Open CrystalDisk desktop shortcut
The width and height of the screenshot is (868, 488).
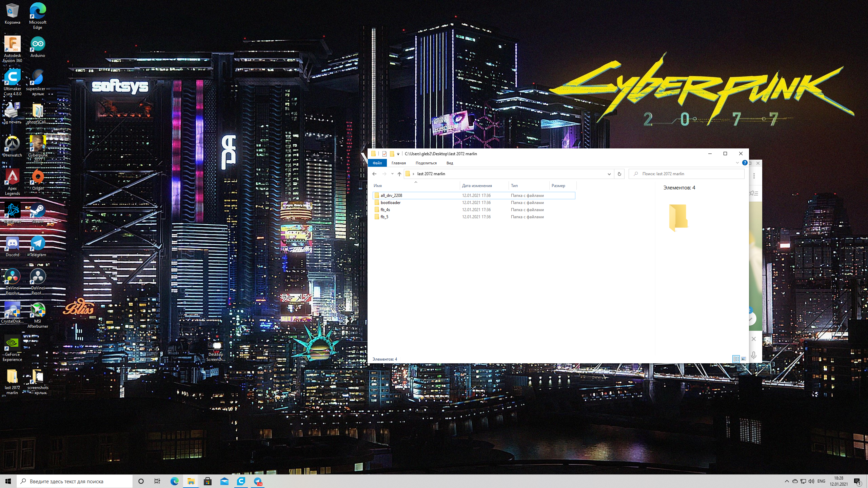[x=12, y=312]
